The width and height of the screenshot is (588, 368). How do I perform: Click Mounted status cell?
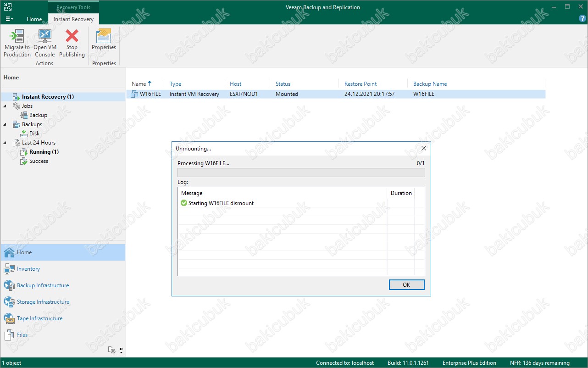[287, 94]
